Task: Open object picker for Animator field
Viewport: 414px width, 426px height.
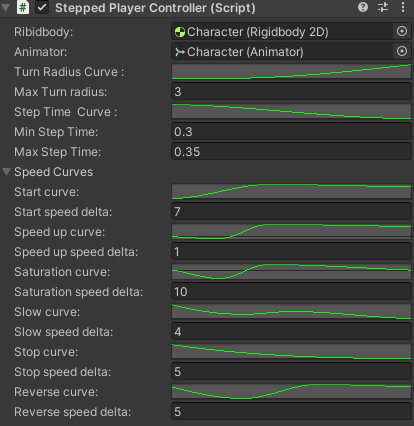Action: coord(402,51)
